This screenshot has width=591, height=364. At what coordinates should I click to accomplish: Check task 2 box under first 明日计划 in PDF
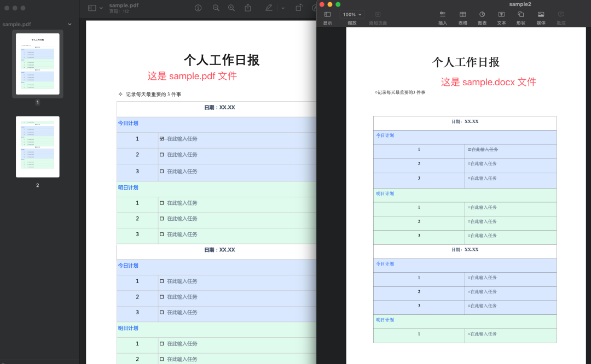[161, 219]
